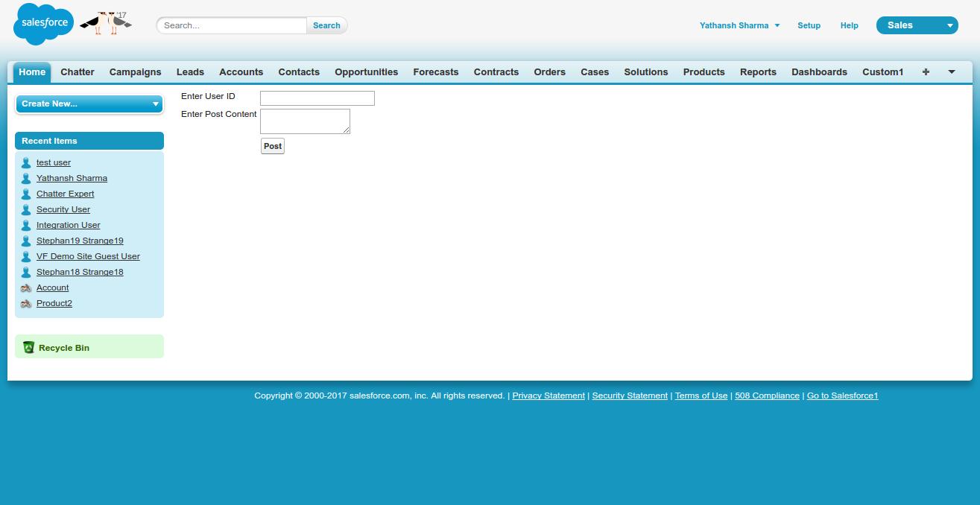The height and width of the screenshot is (505, 980).
Task: Open the Yathansh Sharma user menu
Action: (739, 25)
